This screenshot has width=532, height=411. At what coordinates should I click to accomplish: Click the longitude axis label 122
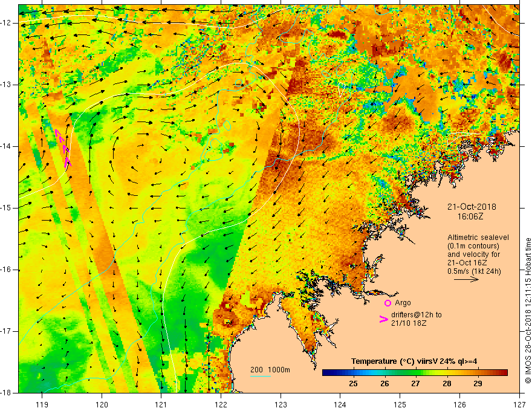pyautogui.click(x=221, y=404)
